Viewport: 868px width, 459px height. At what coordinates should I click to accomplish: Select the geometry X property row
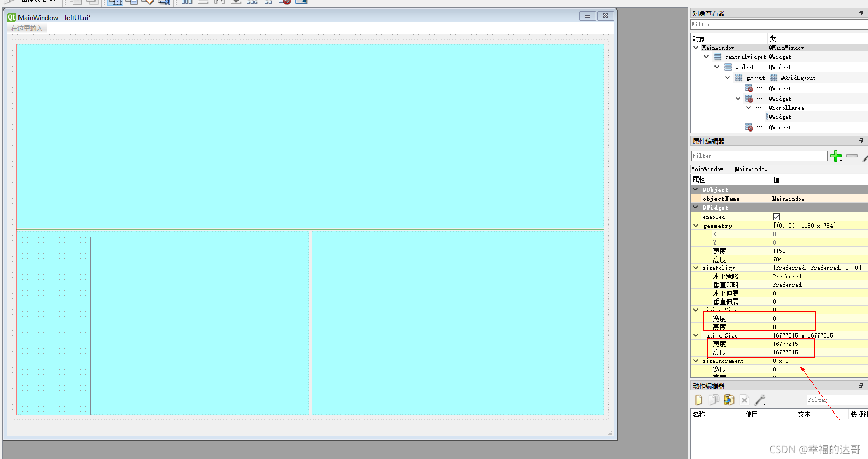pos(779,234)
